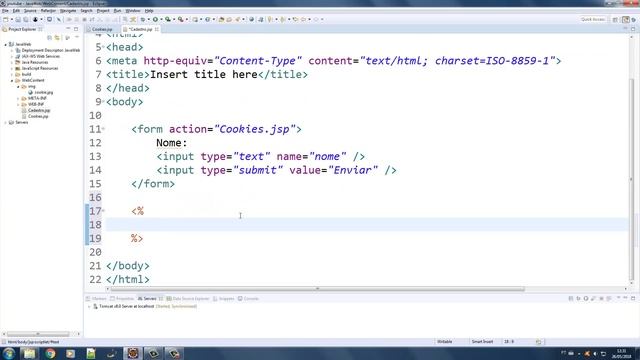Maximize the editor area
The image size is (640, 360).
(633, 29)
